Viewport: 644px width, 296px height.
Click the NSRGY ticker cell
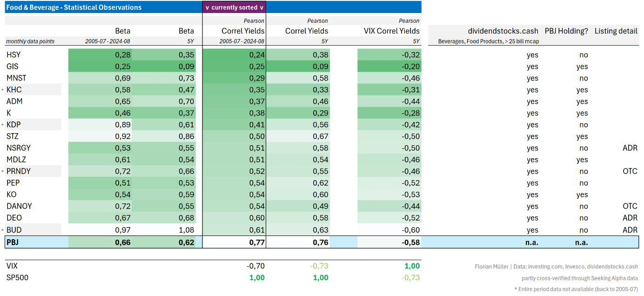point(19,148)
